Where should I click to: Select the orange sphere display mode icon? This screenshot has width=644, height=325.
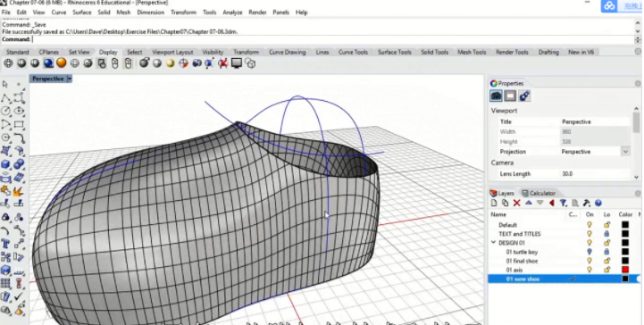pyautogui.click(x=62, y=63)
